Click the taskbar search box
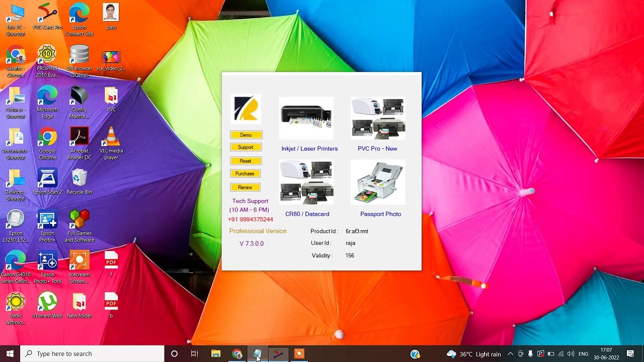Image resolution: width=644 pixels, height=362 pixels. (x=92, y=354)
